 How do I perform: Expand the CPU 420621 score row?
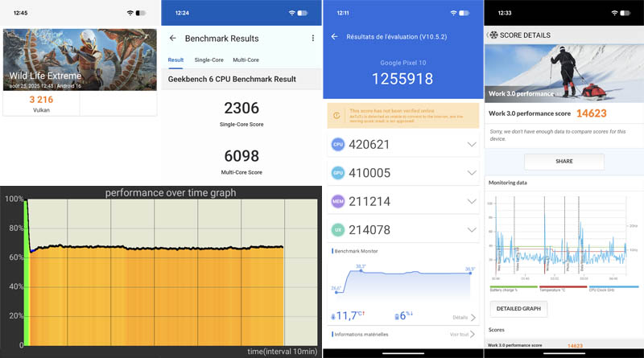[471, 145]
